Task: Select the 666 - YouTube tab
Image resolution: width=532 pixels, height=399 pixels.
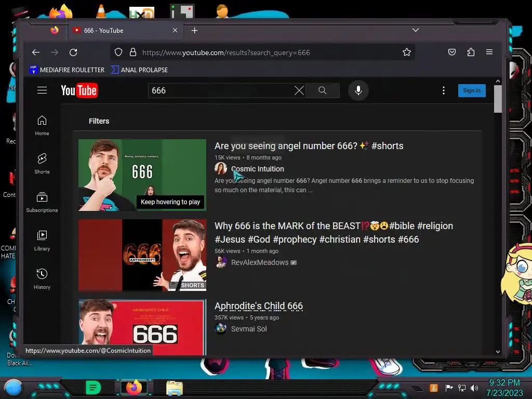Action: point(125,31)
